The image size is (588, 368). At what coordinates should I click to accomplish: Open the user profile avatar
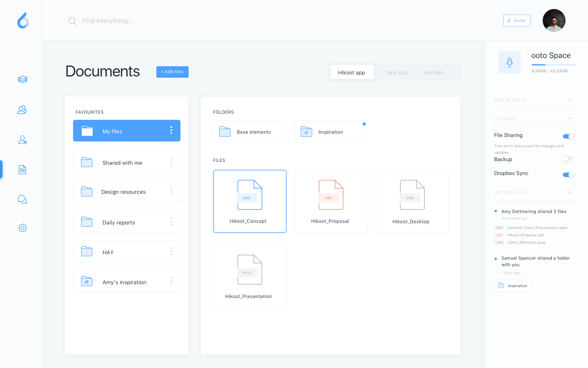point(554,20)
